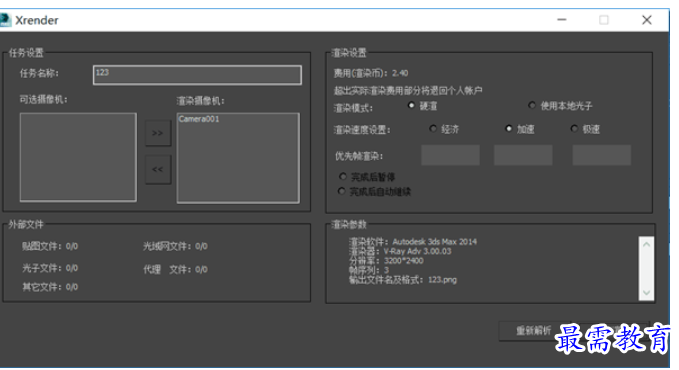Click the 其它文件: 0/0 text

pyautogui.click(x=50, y=287)
